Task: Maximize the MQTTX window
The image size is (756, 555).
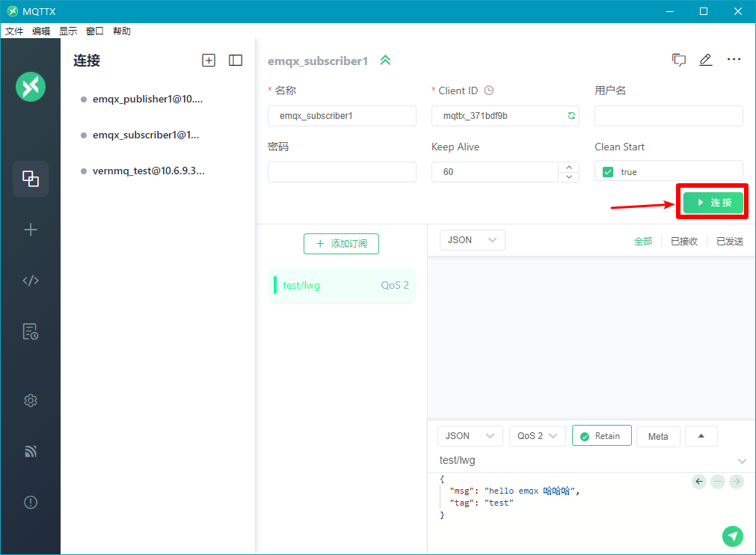Action: [x=704, y=11]
